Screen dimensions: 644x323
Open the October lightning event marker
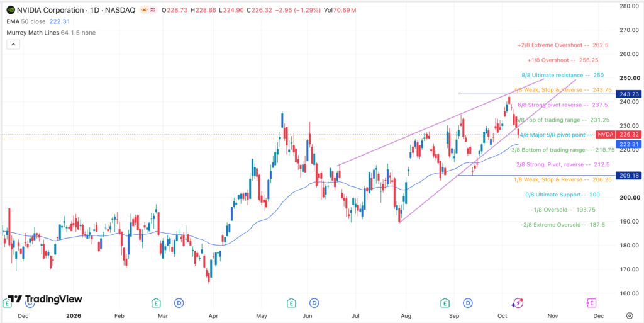[518, 303]
